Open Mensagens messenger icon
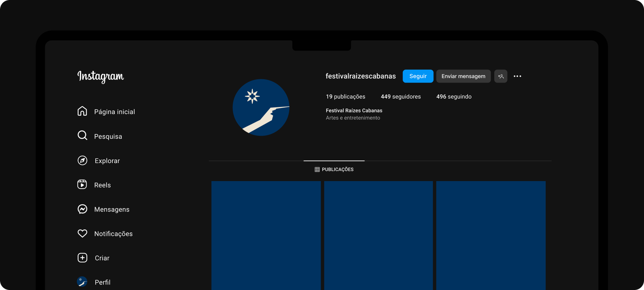644x290 pixels. (x=82, y=209)
